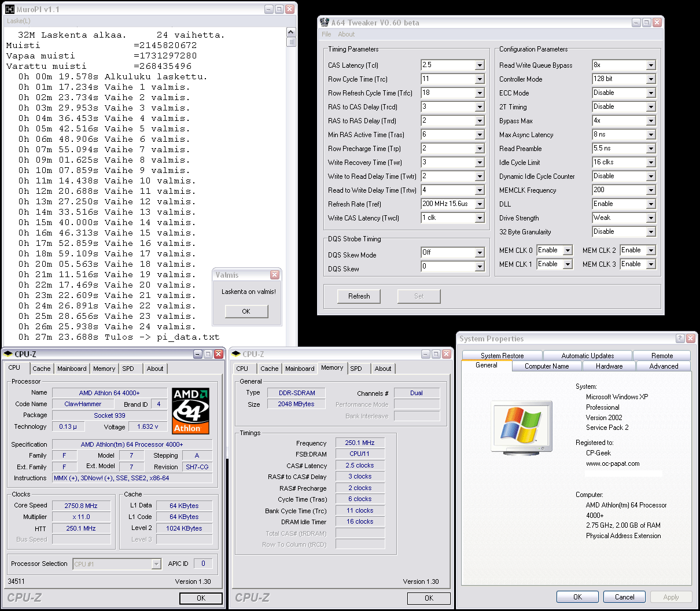Close the Valmis dialog with its X
The image size is (700, 611).
(275, 275)
